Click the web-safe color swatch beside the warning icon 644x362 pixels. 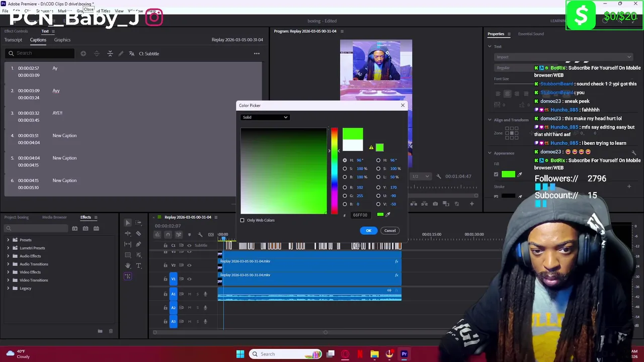(x=380, y=147)
